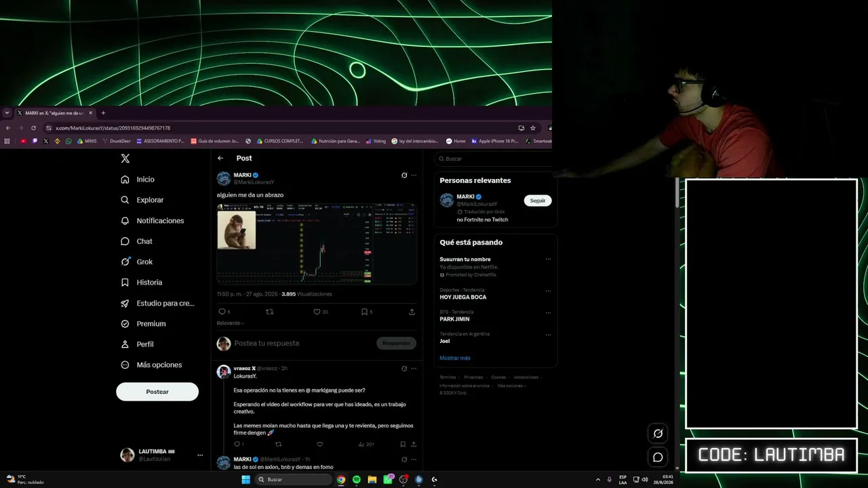Click the browser address bar URL
868x488 pixels.
(113, 128)
